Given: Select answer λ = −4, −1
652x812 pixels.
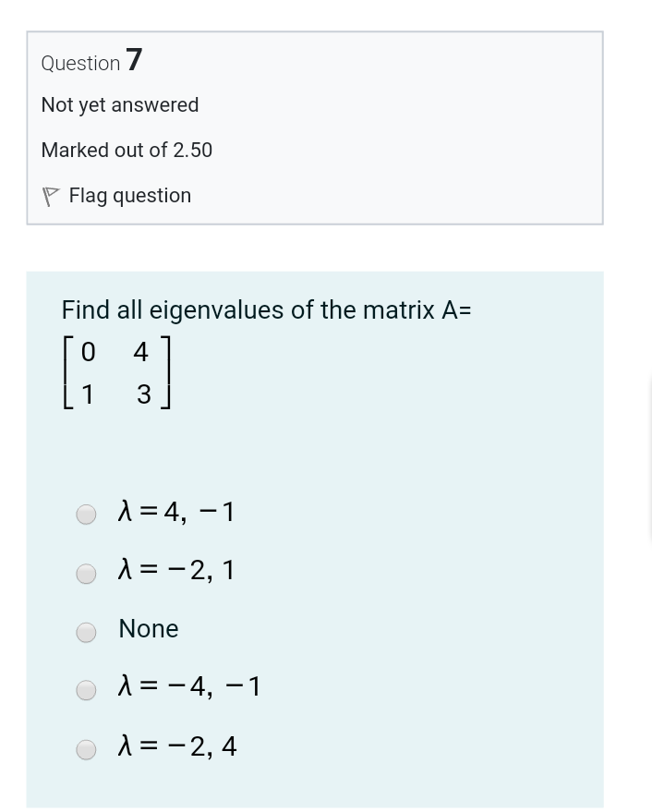Looking at the screenshot, I should coord(85,690).
